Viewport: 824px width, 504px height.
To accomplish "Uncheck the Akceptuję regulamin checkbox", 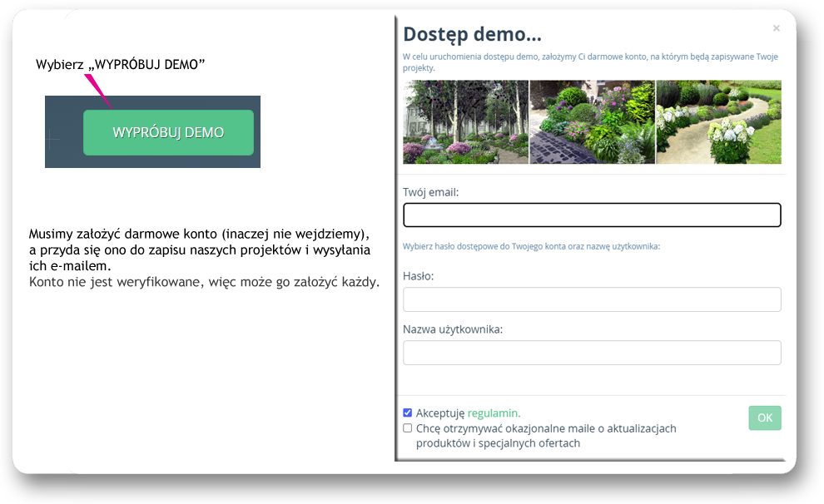I will (x=408, y=413).
